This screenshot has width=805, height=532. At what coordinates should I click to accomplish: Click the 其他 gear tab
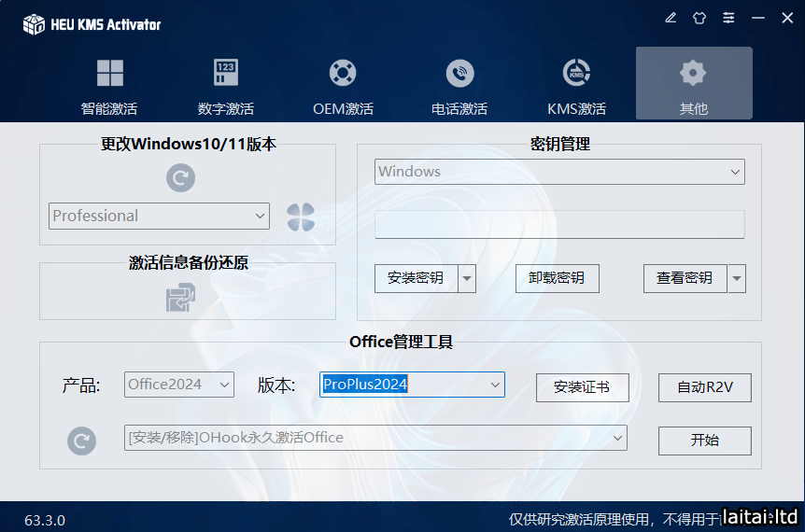(694, 83)
